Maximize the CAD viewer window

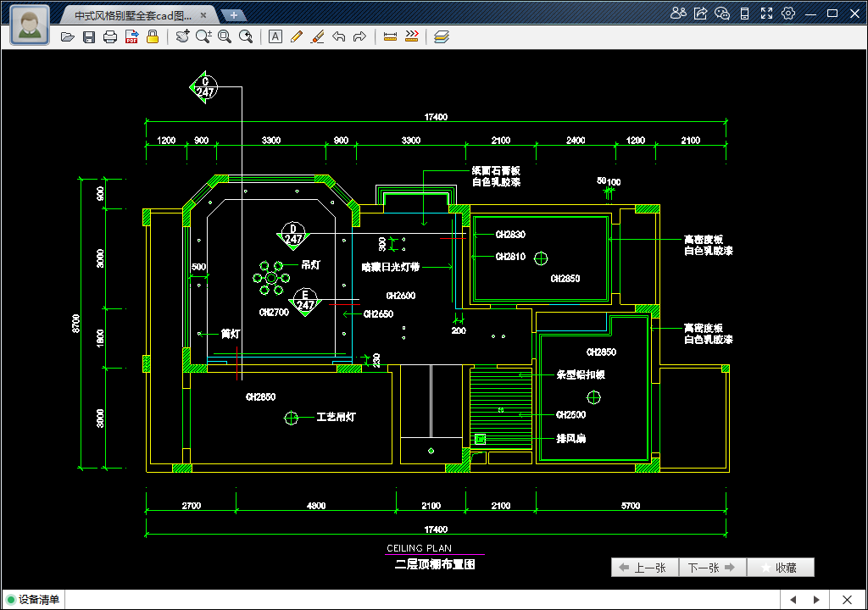point(832,14)
